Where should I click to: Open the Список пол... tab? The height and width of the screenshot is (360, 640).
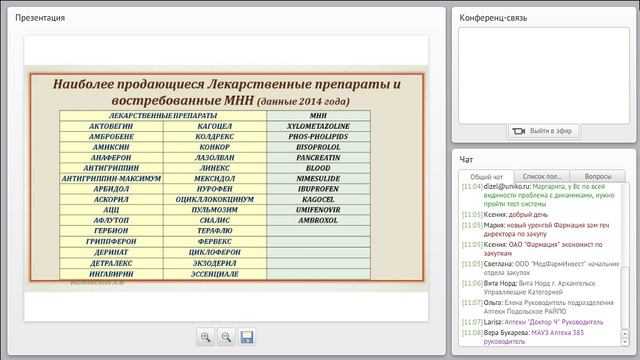point(542,176)
